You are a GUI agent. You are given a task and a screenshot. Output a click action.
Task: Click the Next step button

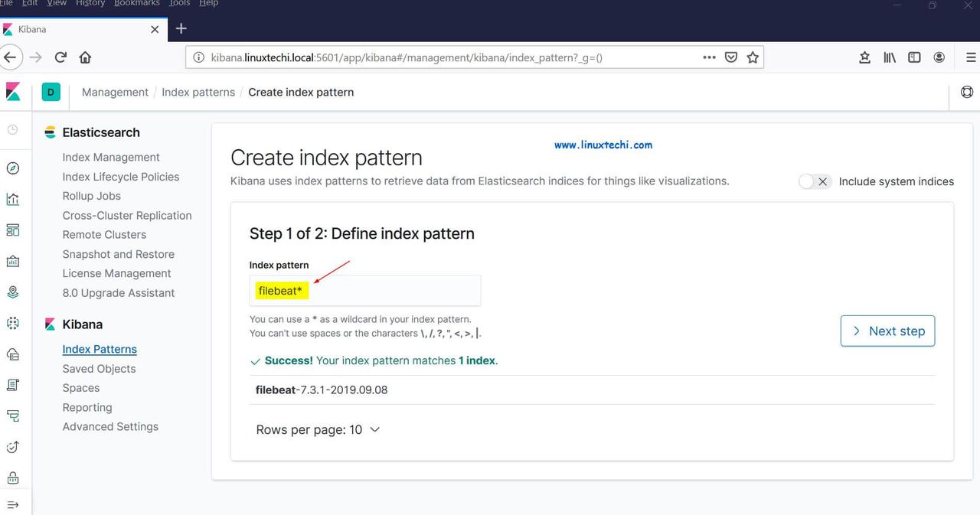pyautogui.click(x=887, y=331)
